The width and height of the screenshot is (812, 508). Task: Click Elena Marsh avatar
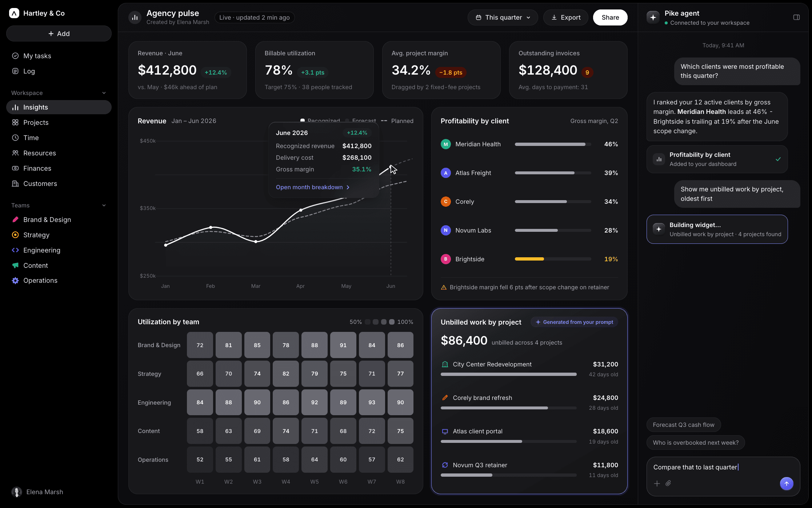click(x=16, y=492)
